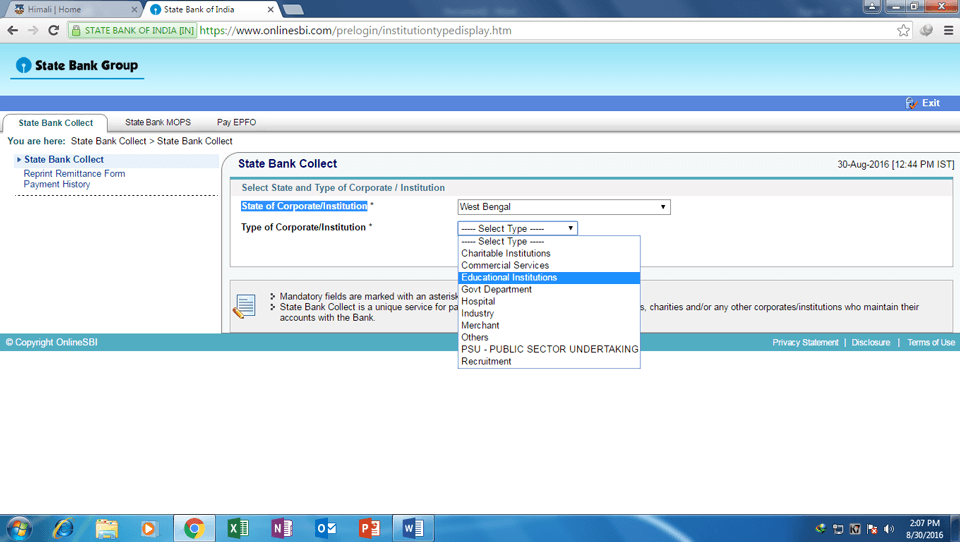Open Terms of Use footer link
The height and width of the screenshot is (542, 960).
pyautogui.click(x=931, y=342)
